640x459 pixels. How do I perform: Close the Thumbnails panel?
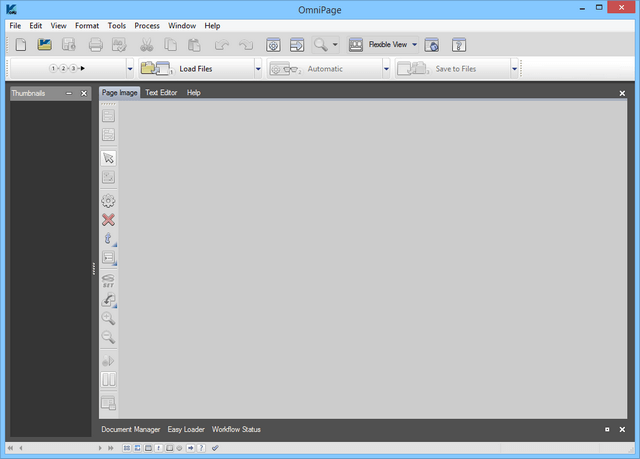click(x=84, y=93)
